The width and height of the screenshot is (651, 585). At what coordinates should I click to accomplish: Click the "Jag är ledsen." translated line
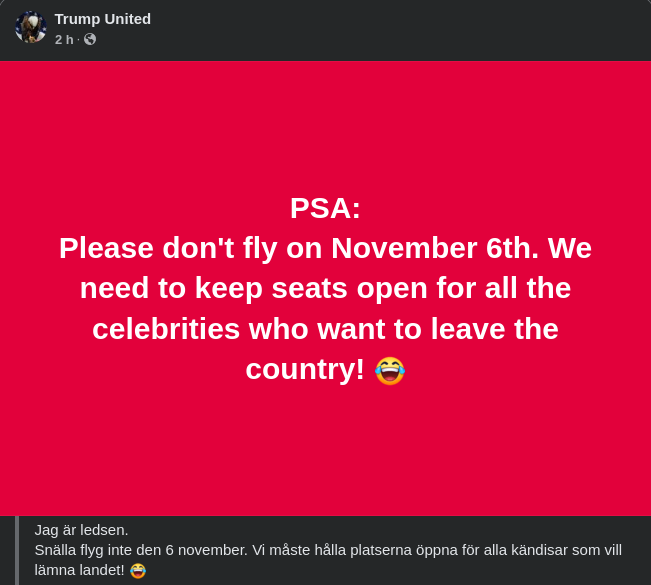click(82, 530)
